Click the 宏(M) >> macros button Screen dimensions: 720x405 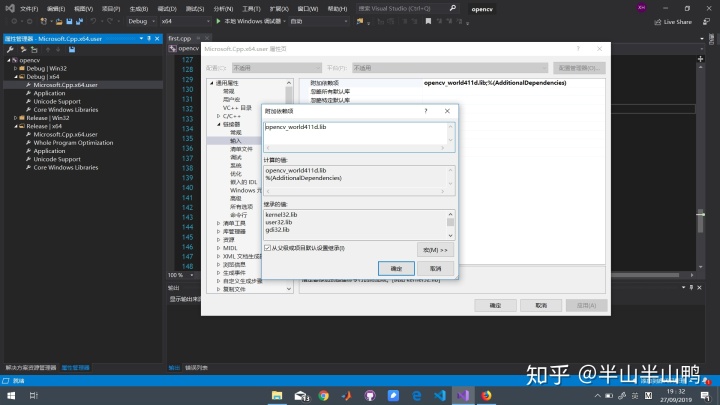coord(435,250)
